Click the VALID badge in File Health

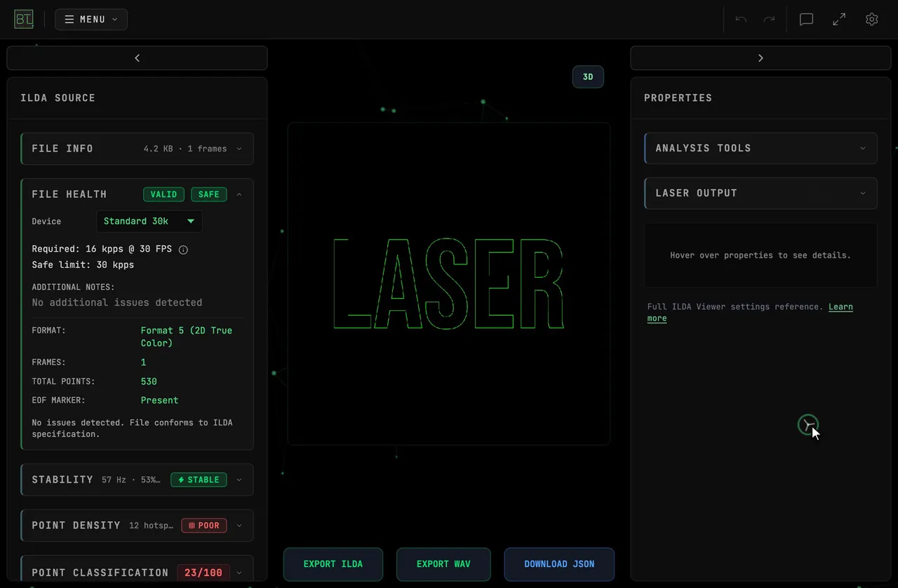pyautogui.click(x=164, y=194)
